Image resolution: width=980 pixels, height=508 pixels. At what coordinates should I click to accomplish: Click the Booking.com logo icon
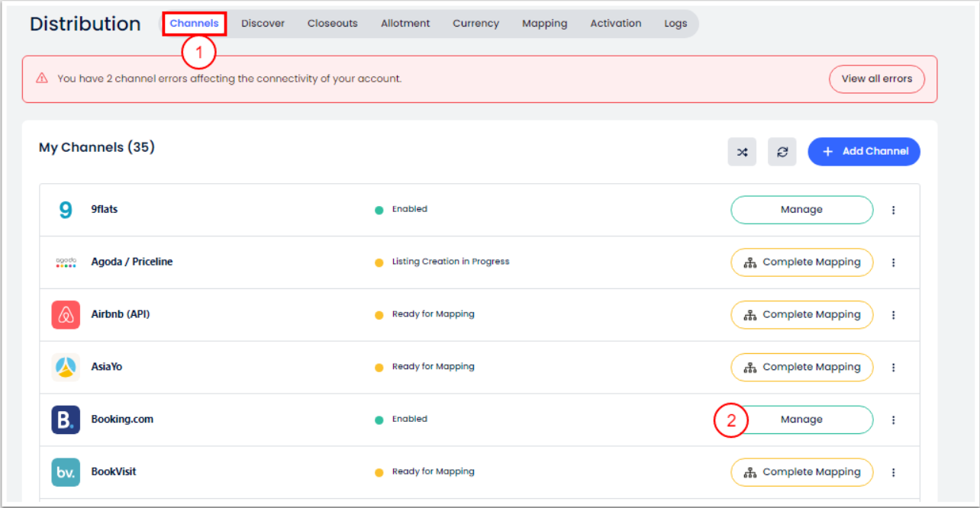[x=66, y=420]
